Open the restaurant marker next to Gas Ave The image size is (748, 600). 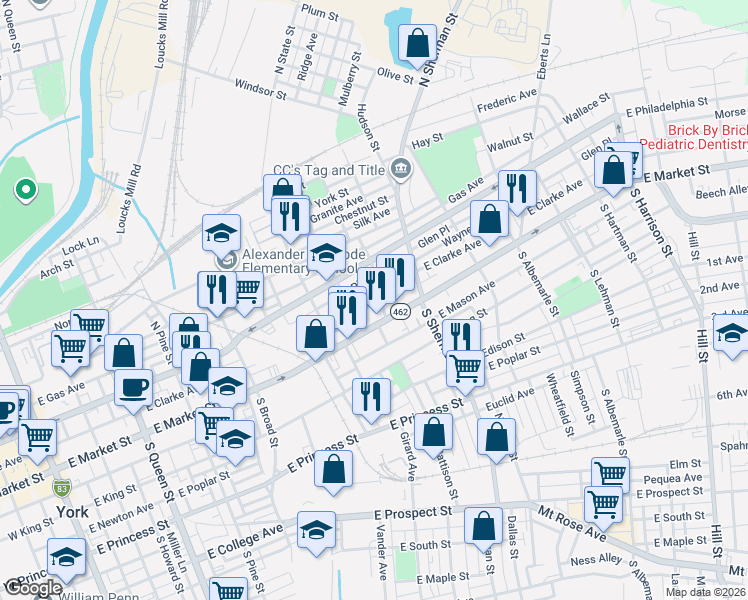(517, 190)
